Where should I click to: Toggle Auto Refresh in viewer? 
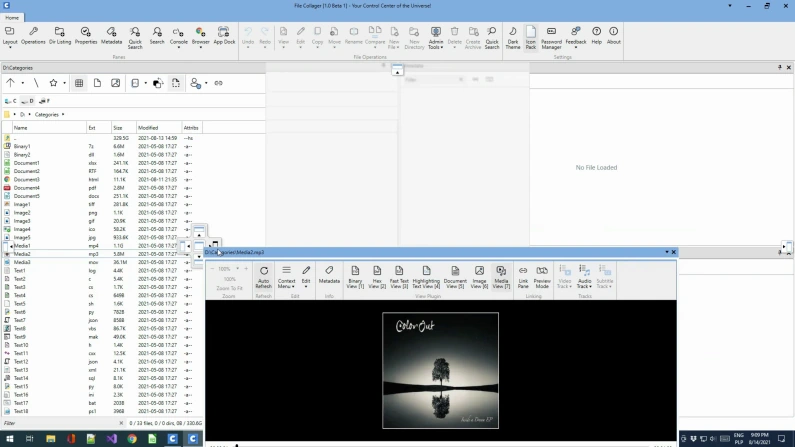coord(264,277)
